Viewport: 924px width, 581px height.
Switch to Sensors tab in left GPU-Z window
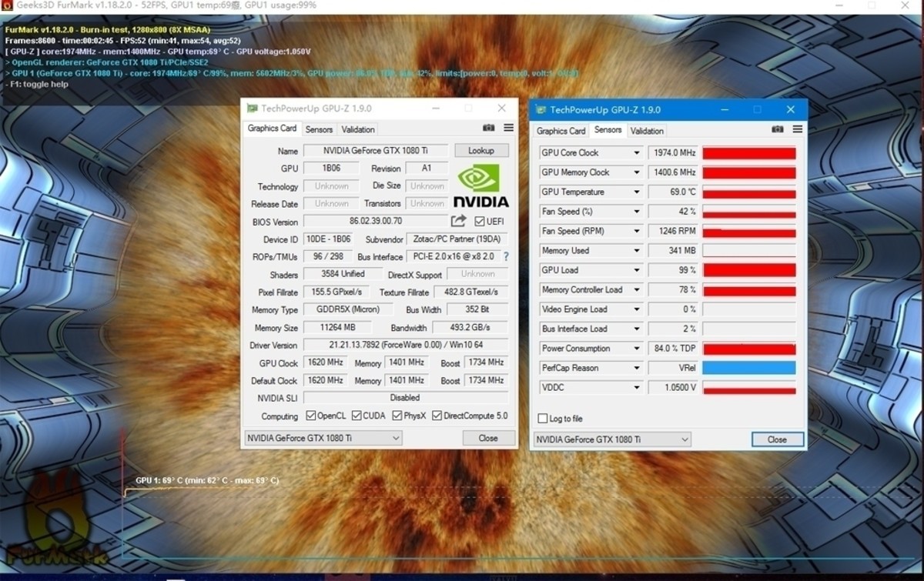click(x=319, y=129)
